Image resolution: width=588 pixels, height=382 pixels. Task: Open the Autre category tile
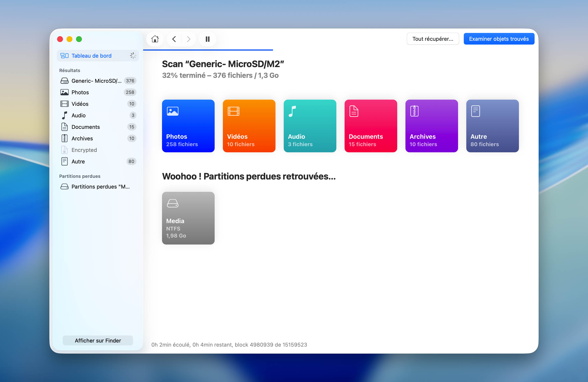pos(492,126)
